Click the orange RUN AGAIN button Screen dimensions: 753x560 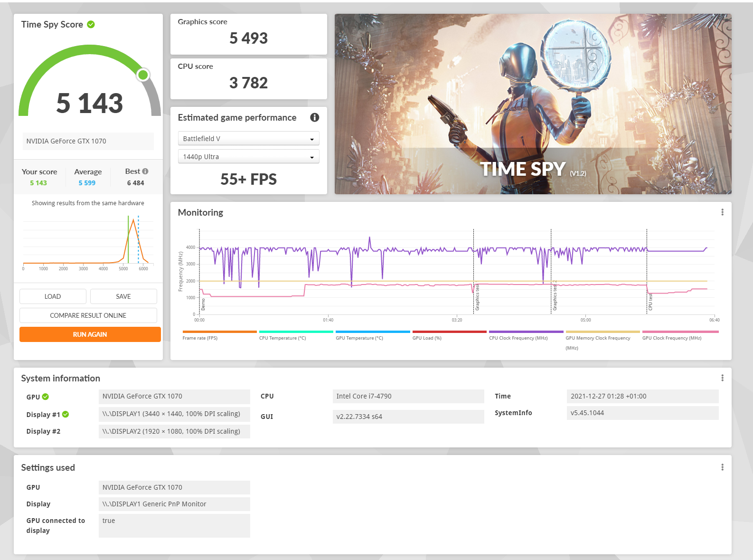[90, 334]
